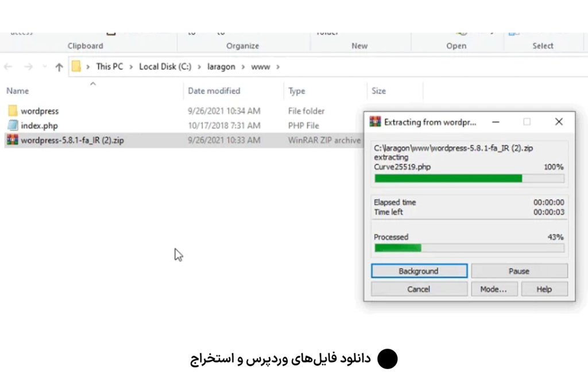Click the Organize ribbon group label
Image resolution: width=588 pixels, height=380 pixels.
243,46
